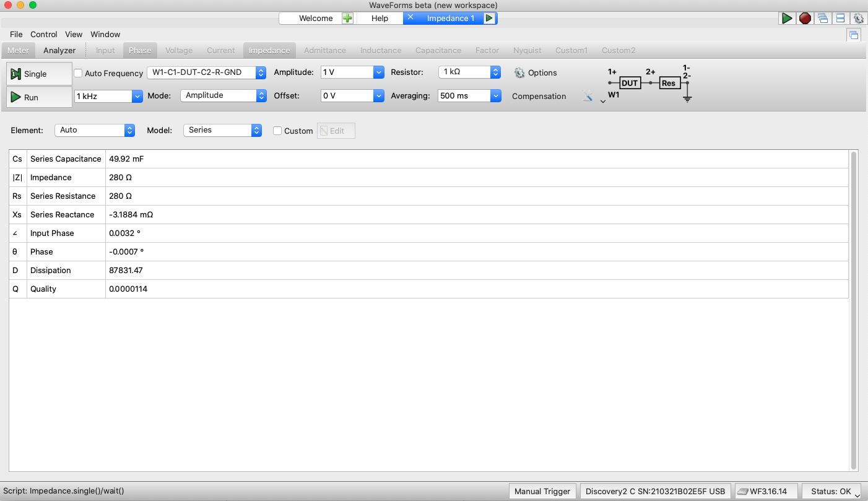Screen dimensions: 868x501
Task: Check the Custom model checkbox
Action: [277, 131]
